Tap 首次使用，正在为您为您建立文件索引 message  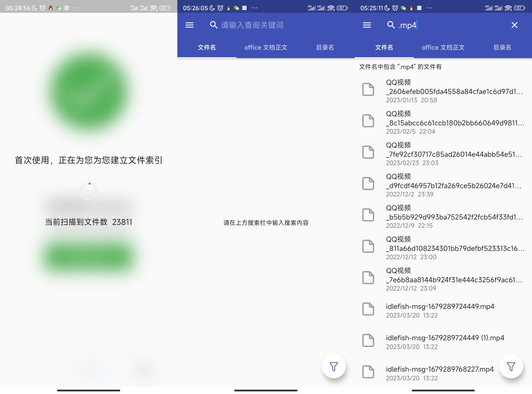pos(89,160)
